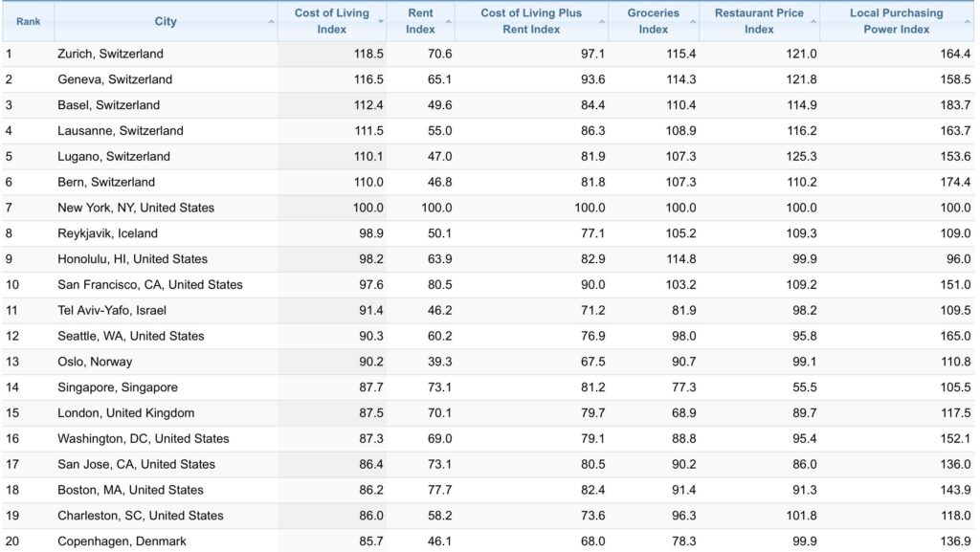Click London, United Kingdom city name
Image resolution: width=980 pixels, height=552 pixels.
tap(128, 412)
